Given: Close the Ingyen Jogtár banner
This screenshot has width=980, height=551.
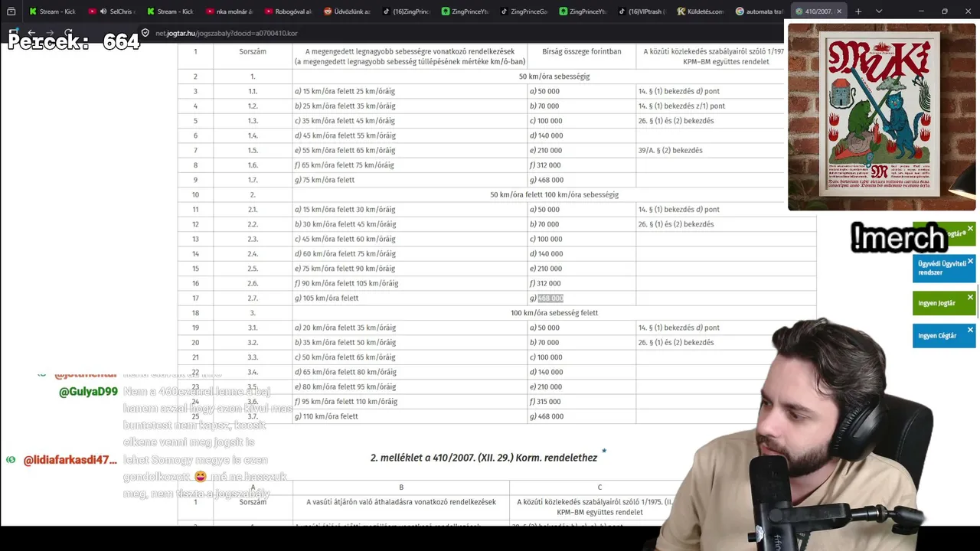Looking at the screenshot, I should 970,298.
